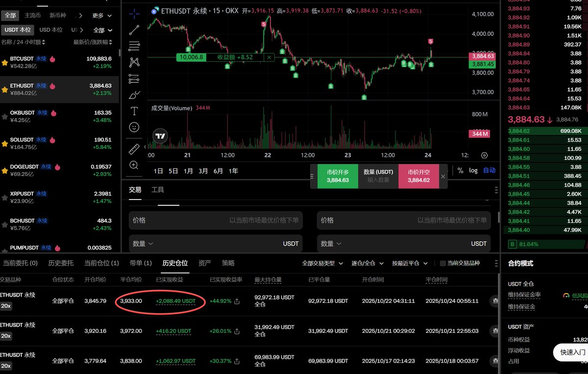Open 资产 tab in bottom panel
This screenshot has height=374, width=588.
(205, 263)
